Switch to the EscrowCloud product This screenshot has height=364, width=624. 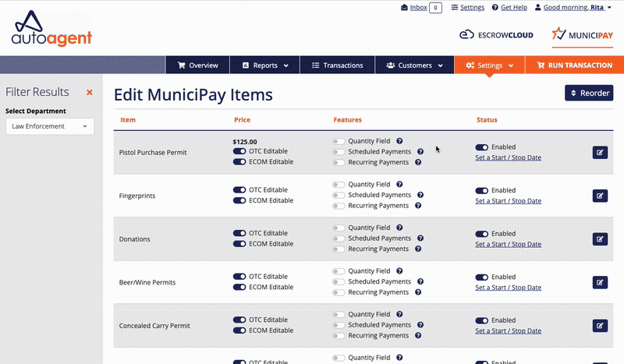pyautogui.click(x=496, y=35)
